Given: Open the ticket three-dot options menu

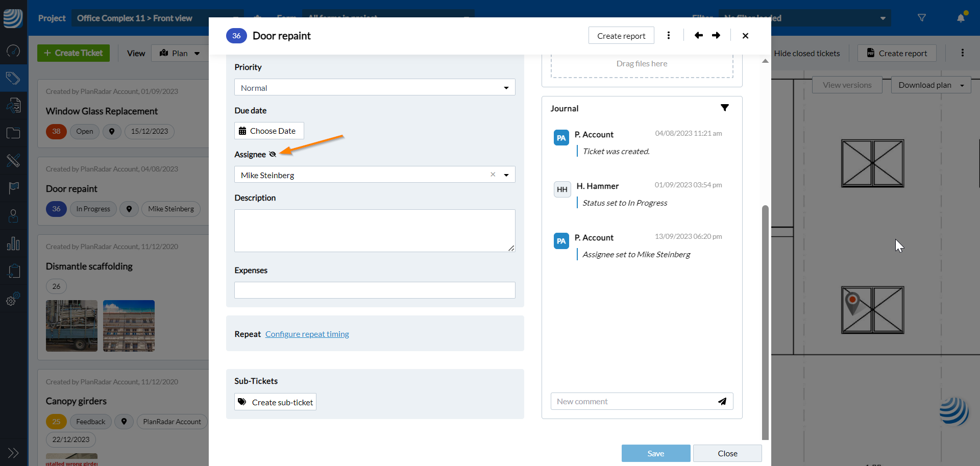Looking at the screenshot, I should (669, 35).
